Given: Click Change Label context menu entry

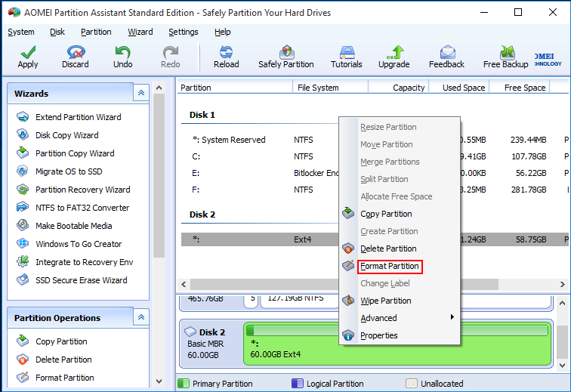Looking at the screenshot, I should [385, 283].
